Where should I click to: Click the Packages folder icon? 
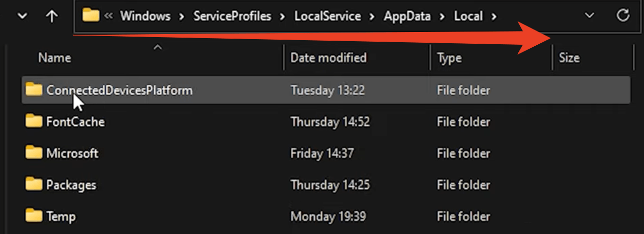(x=34, y=184)
